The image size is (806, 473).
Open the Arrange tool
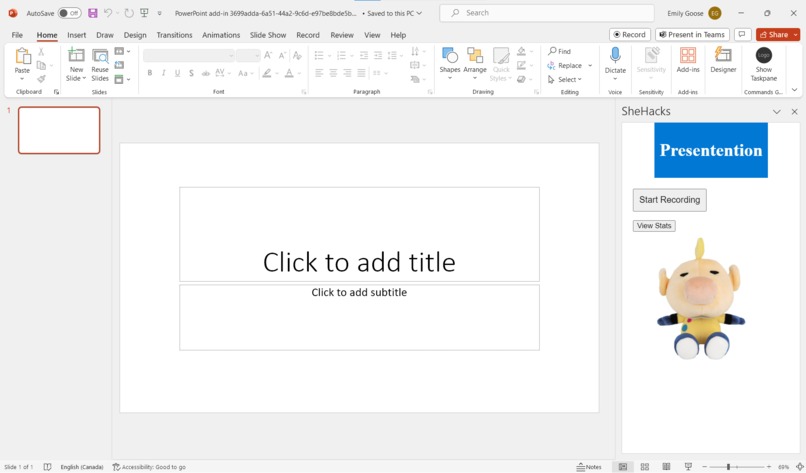474,64
